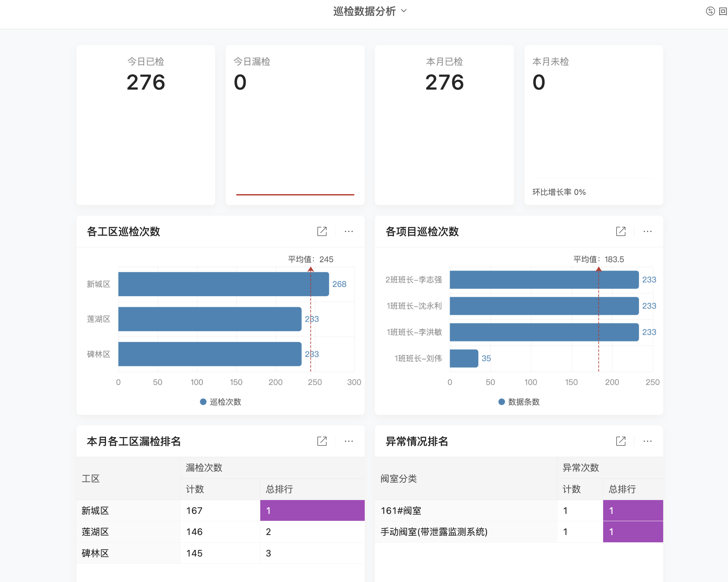
Task: Click the bar for 1班班长-刘伟
Action: 463,358
